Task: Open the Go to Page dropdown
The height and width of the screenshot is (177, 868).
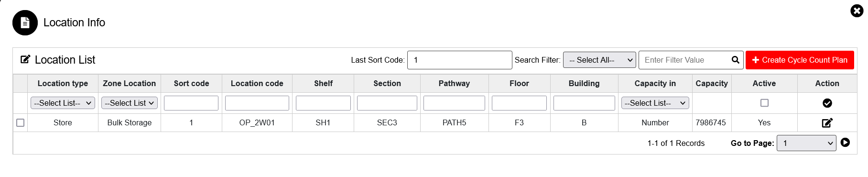Action: point(806,143)
